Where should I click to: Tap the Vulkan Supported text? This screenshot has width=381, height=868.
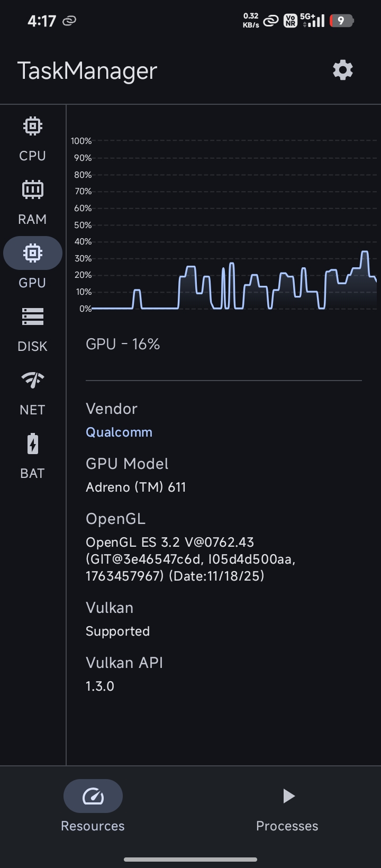pos(118,631)
